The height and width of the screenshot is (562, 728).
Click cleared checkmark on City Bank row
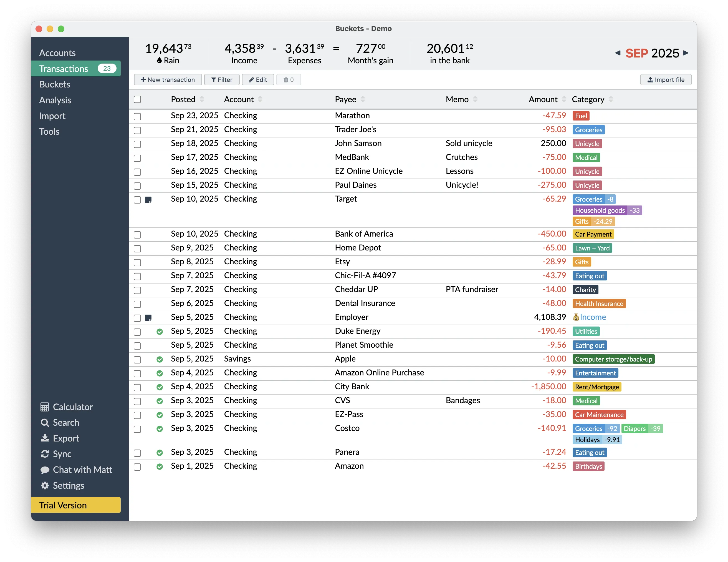(x=160, y=387)
